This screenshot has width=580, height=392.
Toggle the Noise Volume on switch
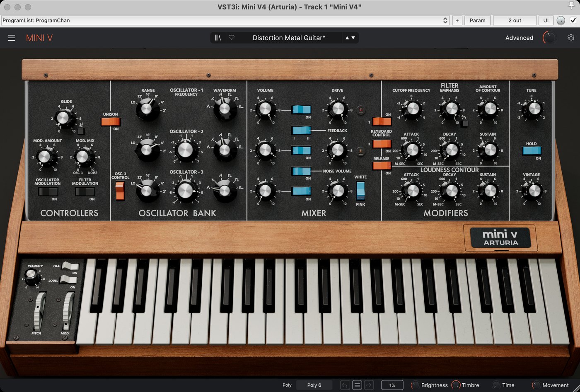click(x=301, y=171)
